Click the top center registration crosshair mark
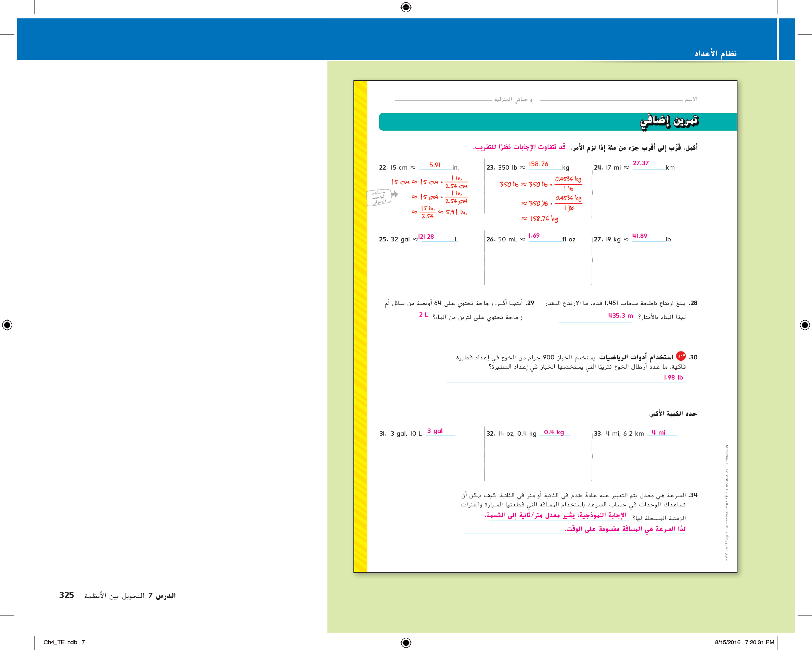 pyautogui.click(x=405, y=7)
